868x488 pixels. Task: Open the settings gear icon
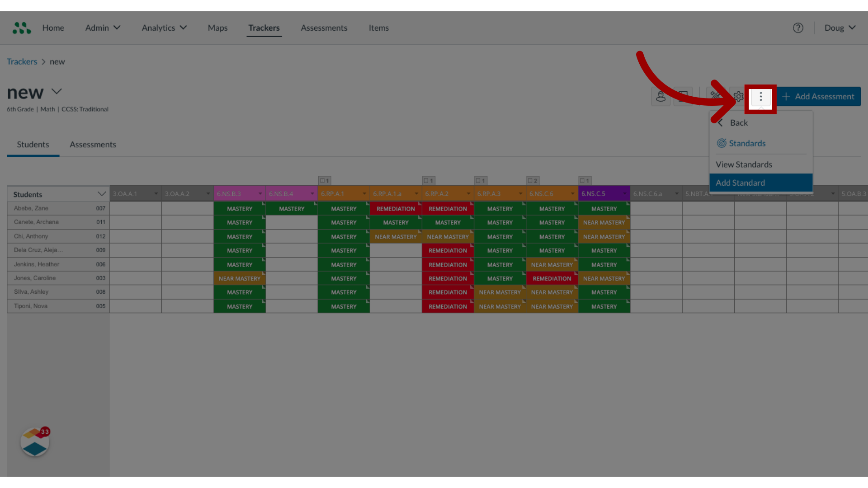click(x=738, y=96)
